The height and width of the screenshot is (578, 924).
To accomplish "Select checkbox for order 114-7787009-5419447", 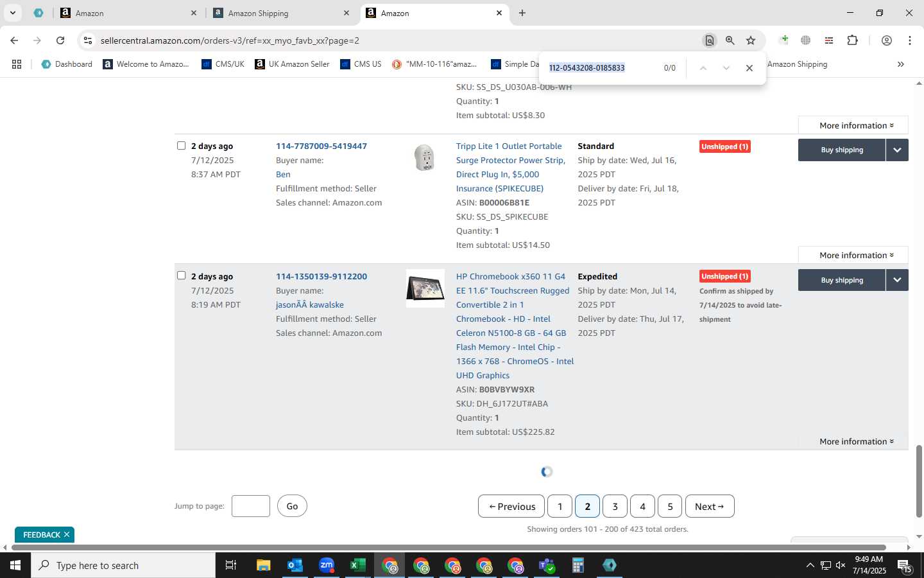I will tap(181, 146).
